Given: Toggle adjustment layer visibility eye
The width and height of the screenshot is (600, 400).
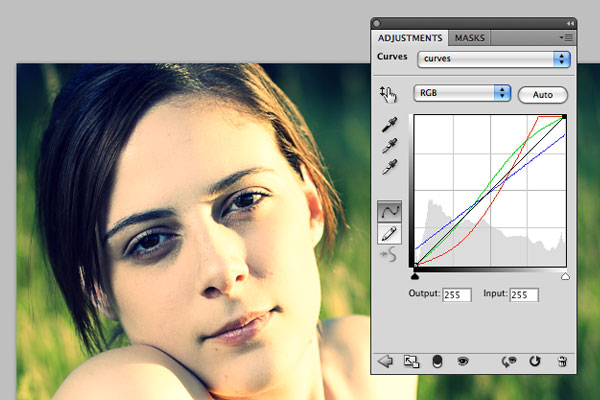Looking at the screenshot, I should [463, 361].
